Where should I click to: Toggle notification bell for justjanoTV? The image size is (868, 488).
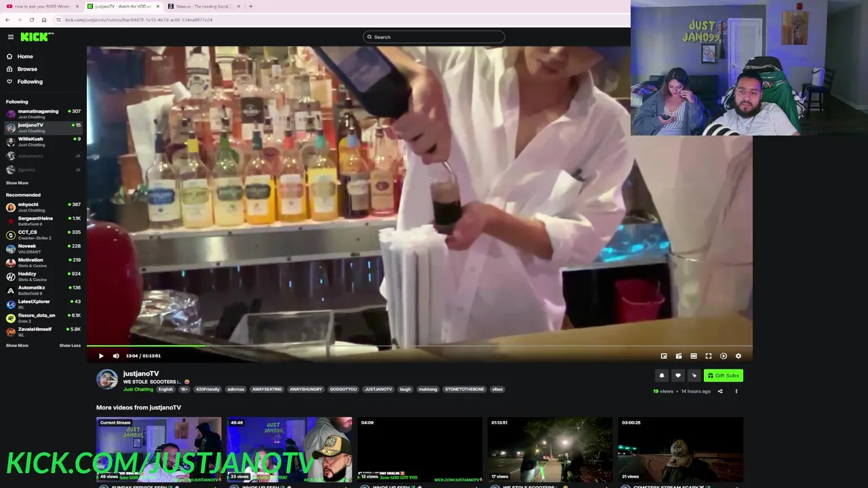[x=662, y=375]
